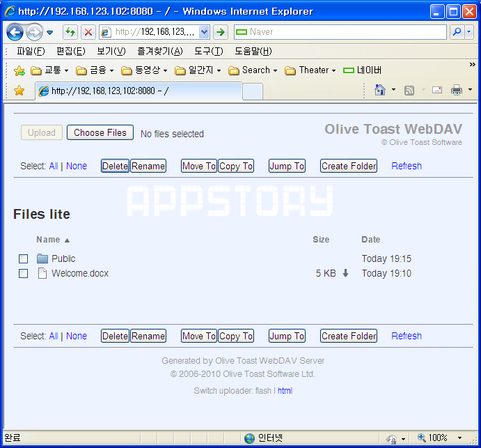Click the Choose Files button

100,132
